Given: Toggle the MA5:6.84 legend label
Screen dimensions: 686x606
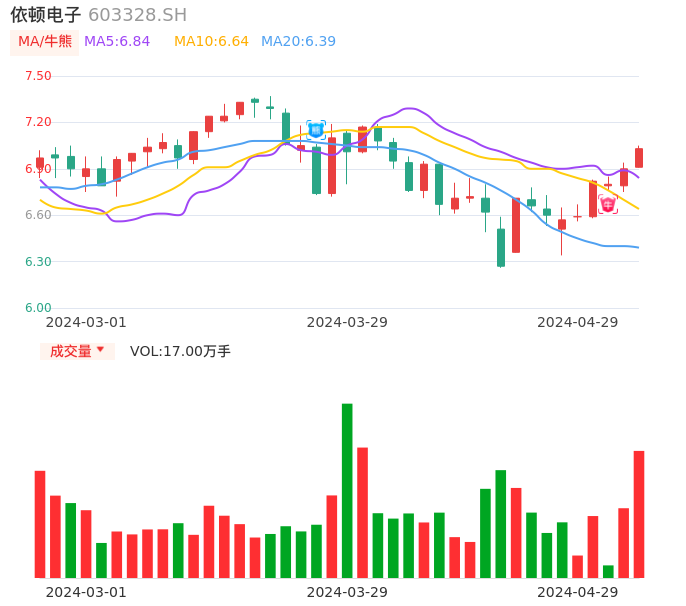Looking at the screenshot, I should 117,42.
